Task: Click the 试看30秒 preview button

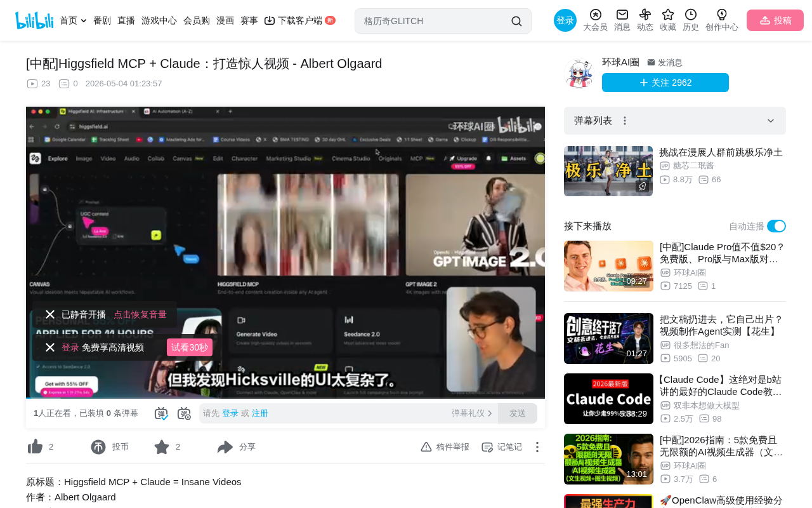Action: (190, 347)
